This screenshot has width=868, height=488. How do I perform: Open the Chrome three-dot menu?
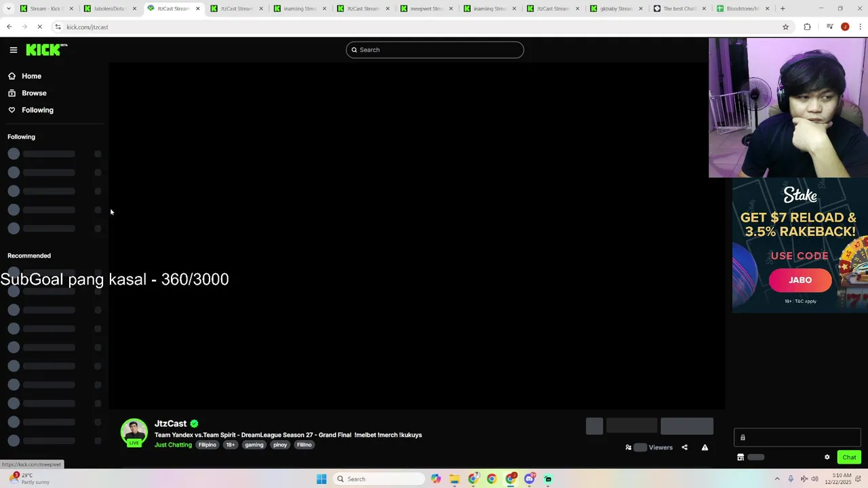coord(860,27)
